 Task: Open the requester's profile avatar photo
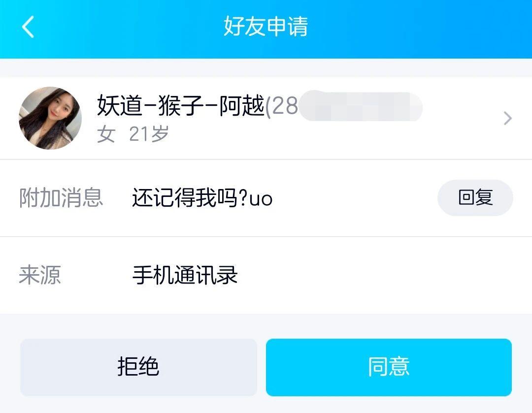[50, 118]
